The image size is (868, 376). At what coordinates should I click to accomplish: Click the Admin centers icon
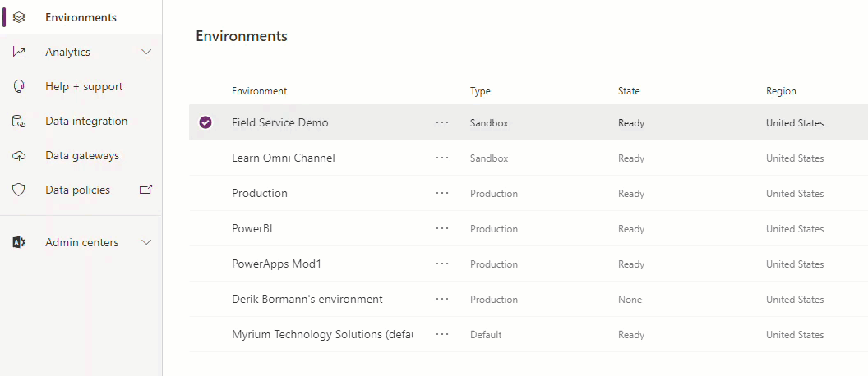pos(19,242)
